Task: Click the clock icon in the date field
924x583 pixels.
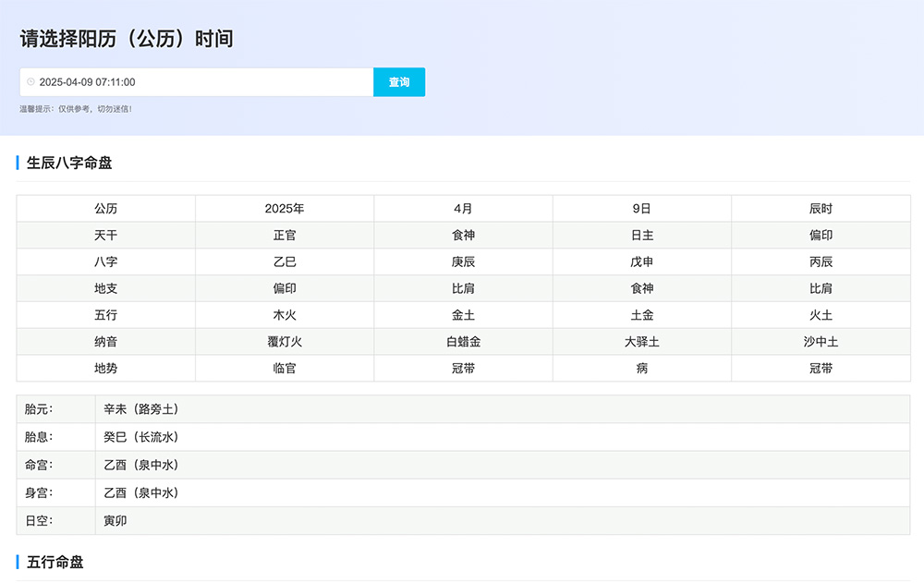Action: click(30, 82)
